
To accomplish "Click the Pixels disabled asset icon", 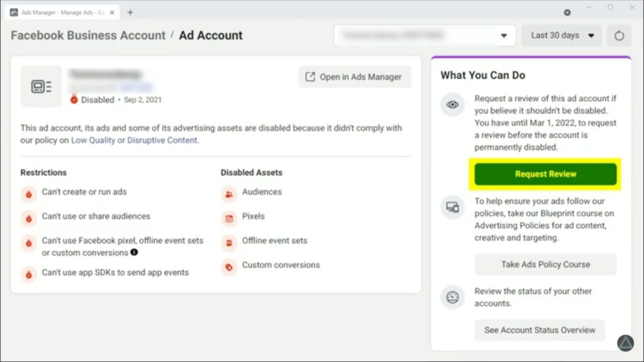I will coord(229,218).
